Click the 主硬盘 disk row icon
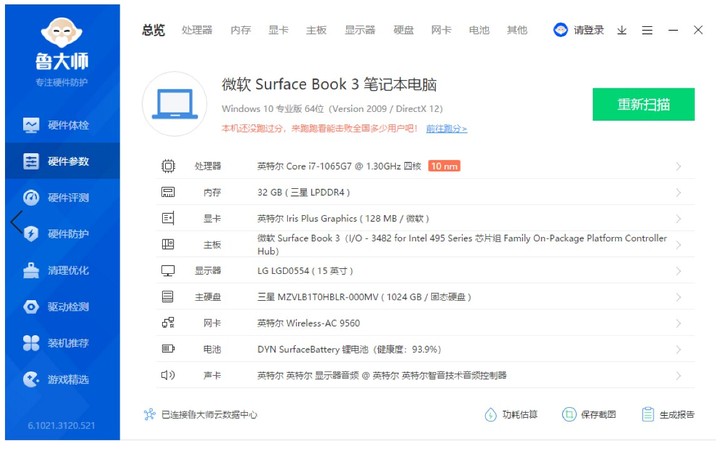728x454 pixels. click(168, 297)
